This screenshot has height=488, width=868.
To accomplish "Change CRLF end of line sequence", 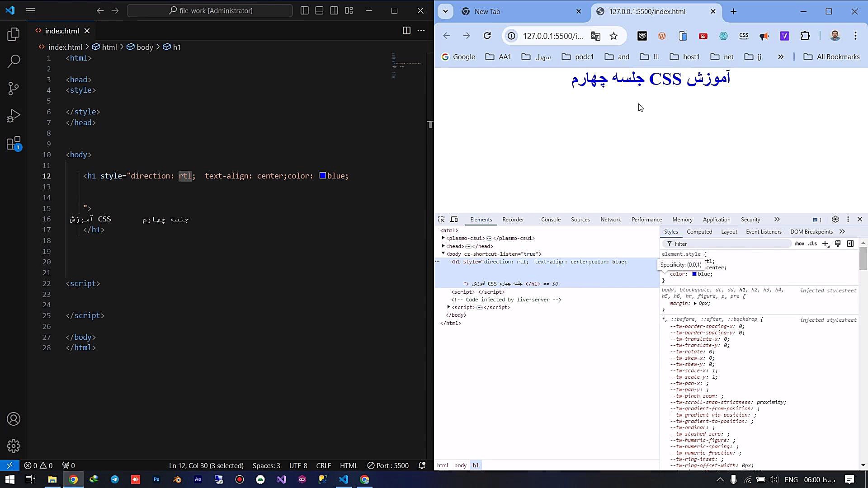I will click(323, 465).
